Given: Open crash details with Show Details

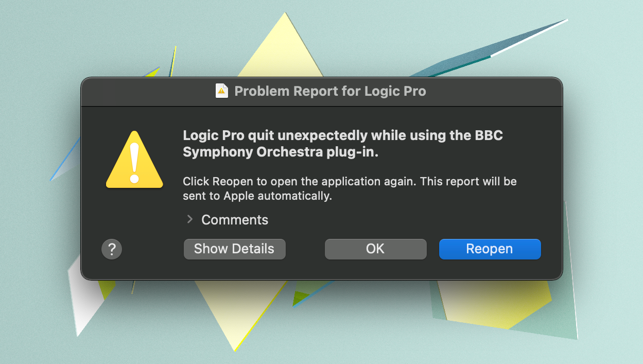Looking at the screenshot, I should 234,249.
